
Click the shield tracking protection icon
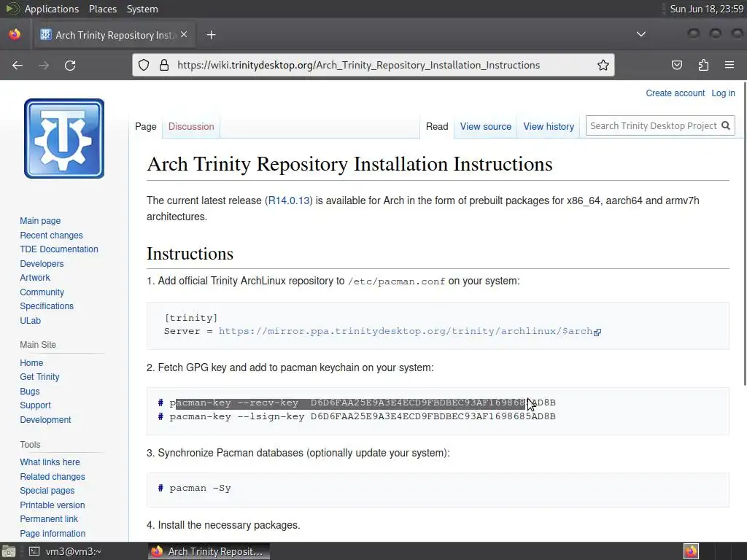tap(144, 65)
